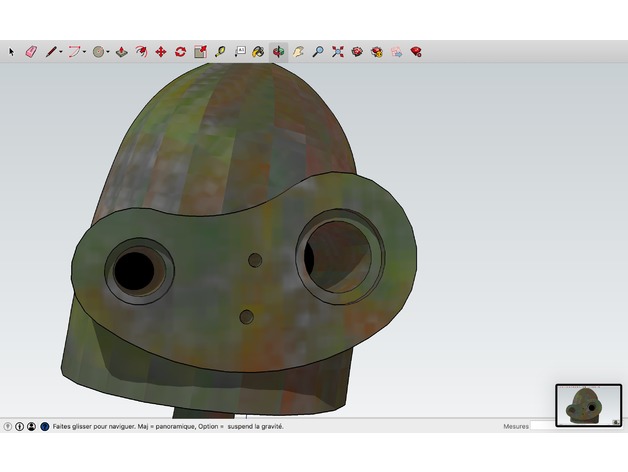Viewport: 628px width, 472px height.
Task: Activate the Line pencil tool
Action: click(x=51, y=52)
